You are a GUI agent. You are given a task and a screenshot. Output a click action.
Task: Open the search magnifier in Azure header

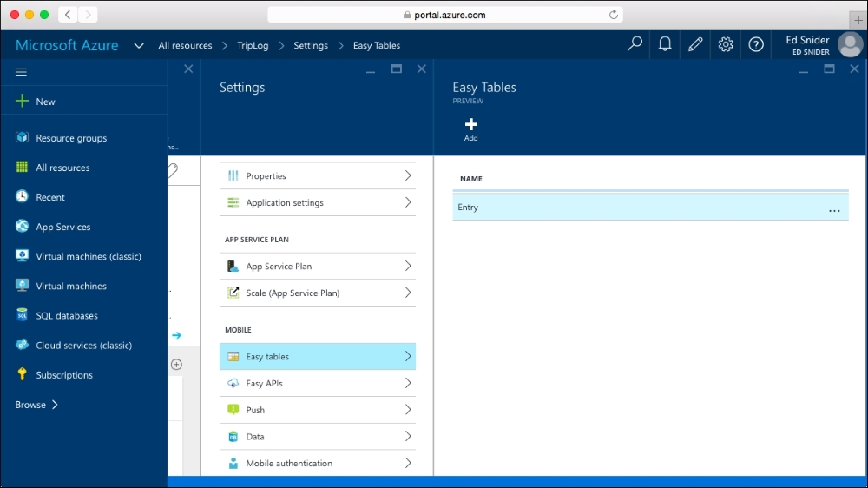(x=635, y=44)
